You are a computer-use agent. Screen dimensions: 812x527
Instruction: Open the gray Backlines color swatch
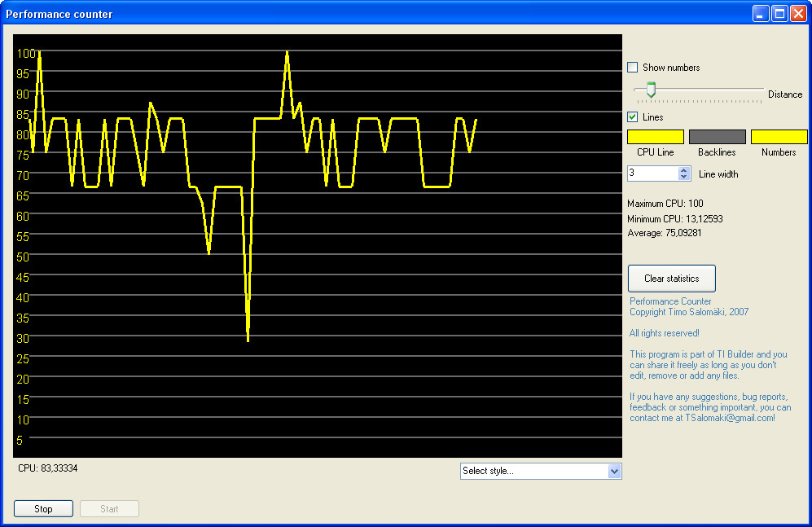coord(718,137)
